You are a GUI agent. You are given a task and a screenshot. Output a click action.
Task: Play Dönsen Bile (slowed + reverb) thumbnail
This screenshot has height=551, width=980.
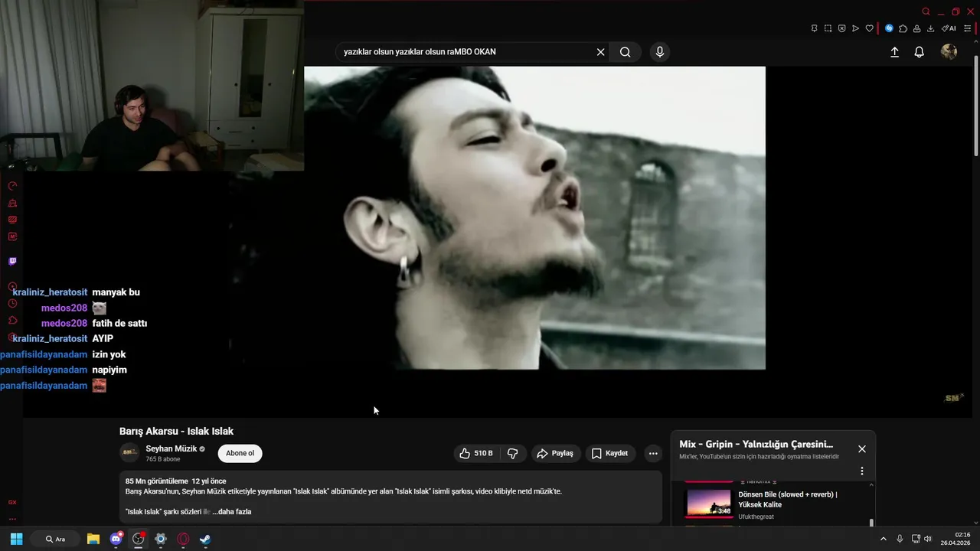pos(709,503)
